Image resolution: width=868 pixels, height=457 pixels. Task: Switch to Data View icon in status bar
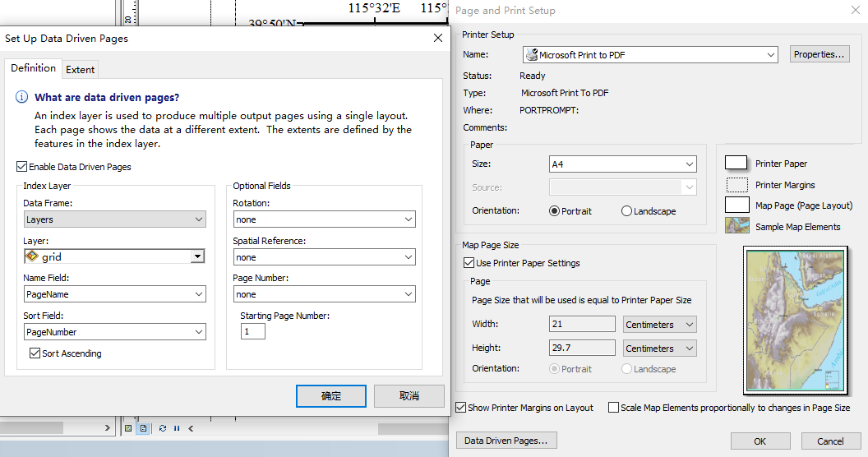[x=128, y=428]
